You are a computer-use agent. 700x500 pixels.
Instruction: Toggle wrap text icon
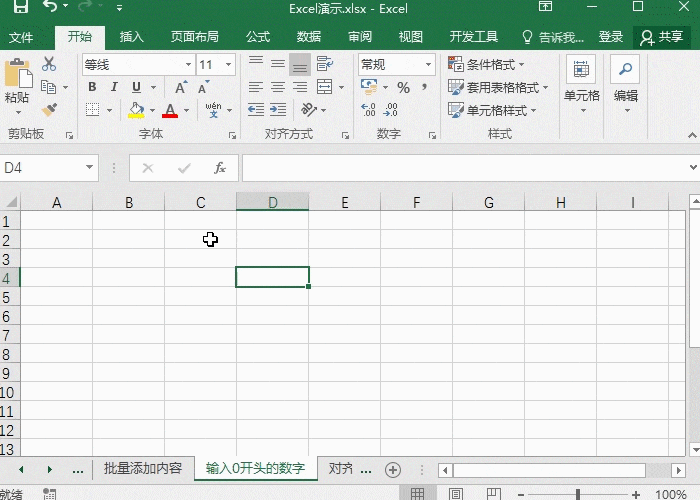tap(325, 64)
